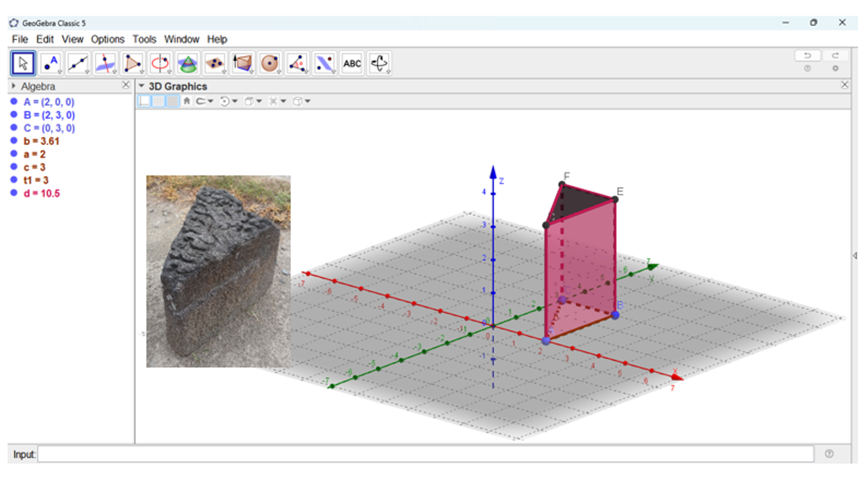Hide the value d = 10.5

[14, 193]
